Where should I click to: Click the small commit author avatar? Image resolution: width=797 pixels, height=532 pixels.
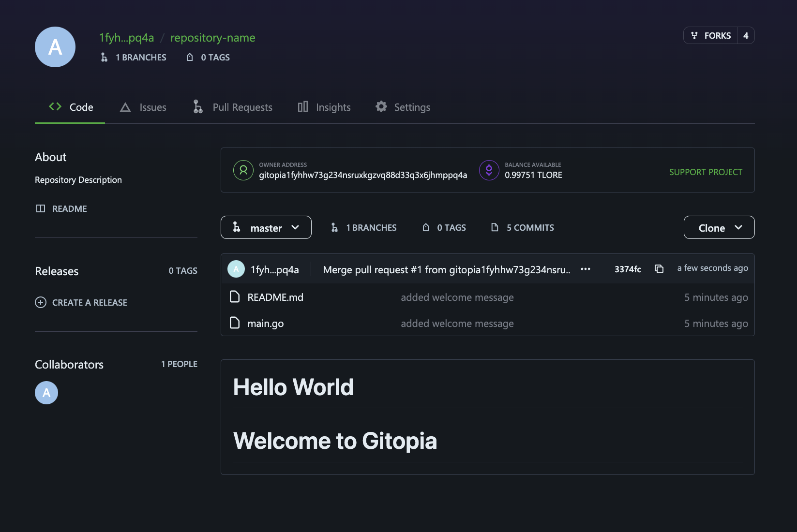(236, 269)
